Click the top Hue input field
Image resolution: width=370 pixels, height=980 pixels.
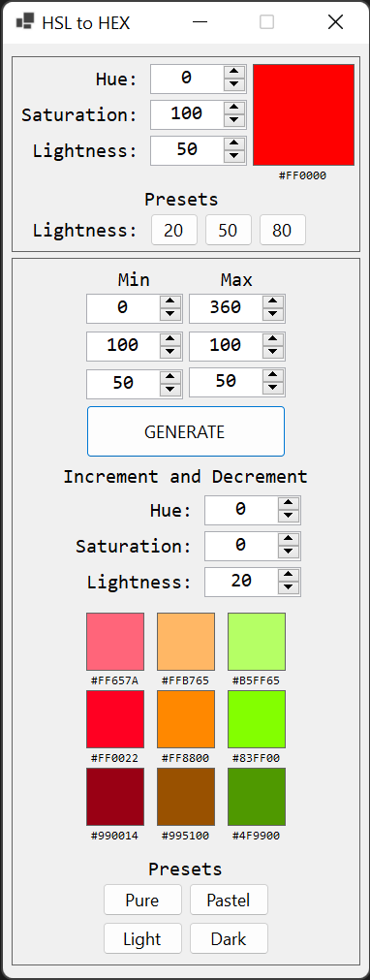pyautogui.click(x=187, y=79)
